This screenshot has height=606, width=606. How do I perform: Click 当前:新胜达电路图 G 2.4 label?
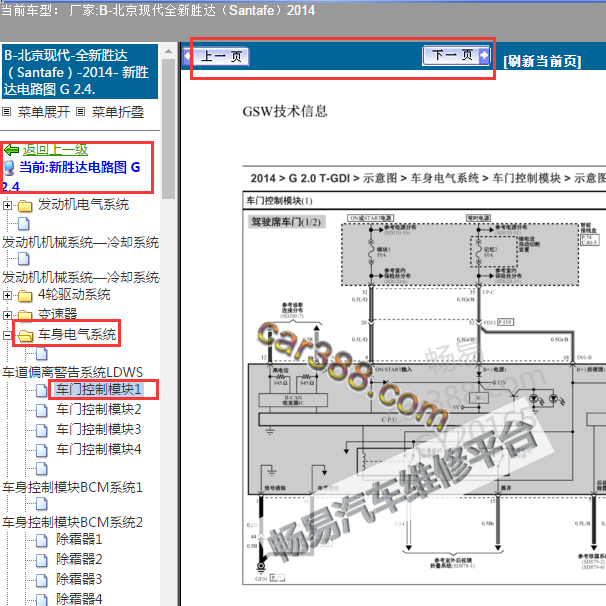71,176
